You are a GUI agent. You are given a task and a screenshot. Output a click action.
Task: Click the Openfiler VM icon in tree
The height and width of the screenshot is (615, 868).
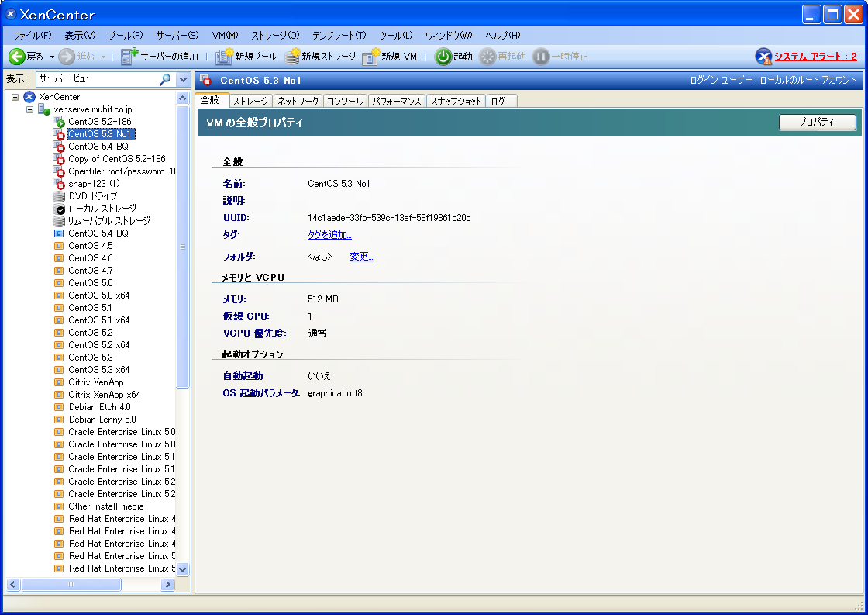pos(59,171)
